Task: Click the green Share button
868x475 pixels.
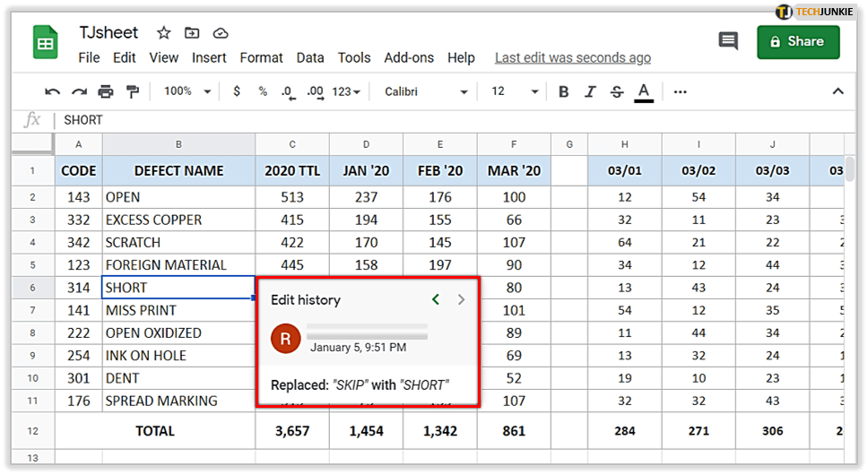Action: click(x=798, y=41)
